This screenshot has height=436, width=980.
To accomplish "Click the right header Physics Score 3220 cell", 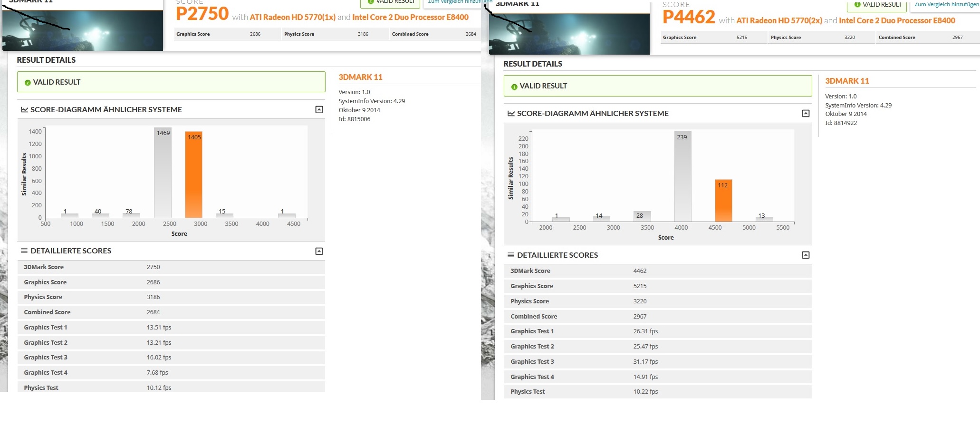I will (x=821, y=38).
